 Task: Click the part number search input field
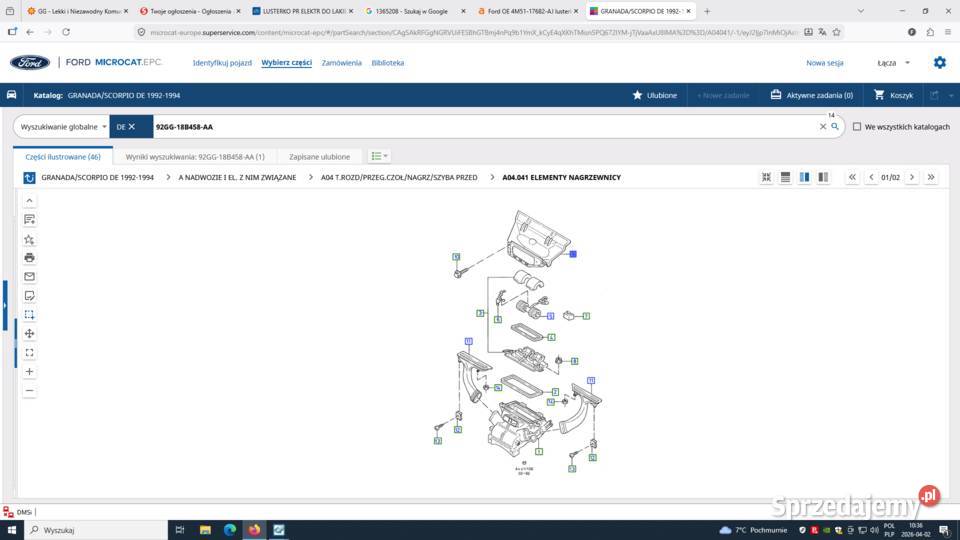[x=480, y=127]
